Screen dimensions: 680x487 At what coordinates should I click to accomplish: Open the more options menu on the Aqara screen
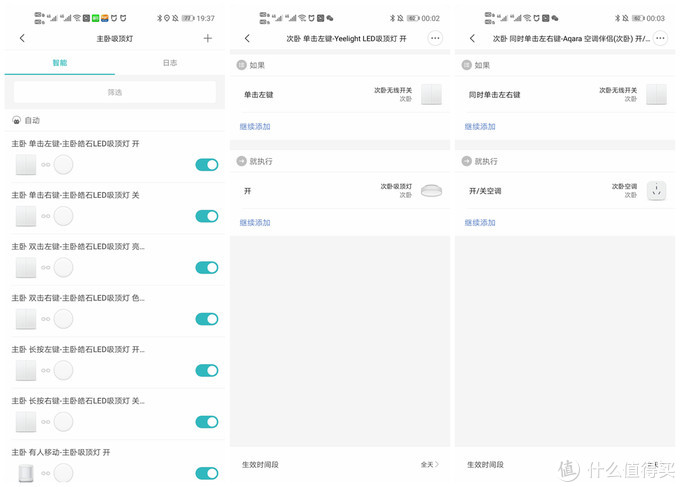(x=660, y=38)
